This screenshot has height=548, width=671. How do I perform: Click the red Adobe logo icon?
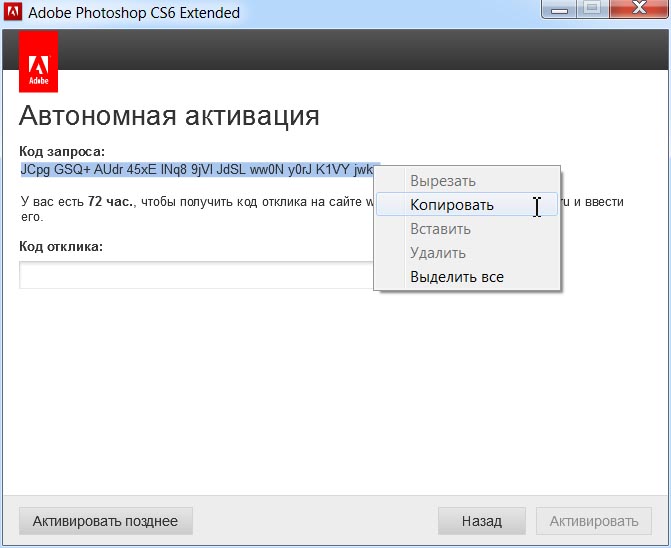[x=39, y=62]
